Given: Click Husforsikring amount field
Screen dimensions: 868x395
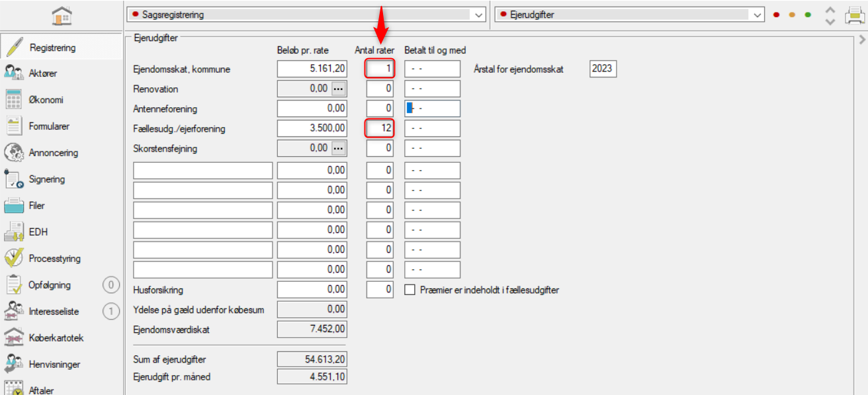Looking at the screenshot, I should (312, 289).
